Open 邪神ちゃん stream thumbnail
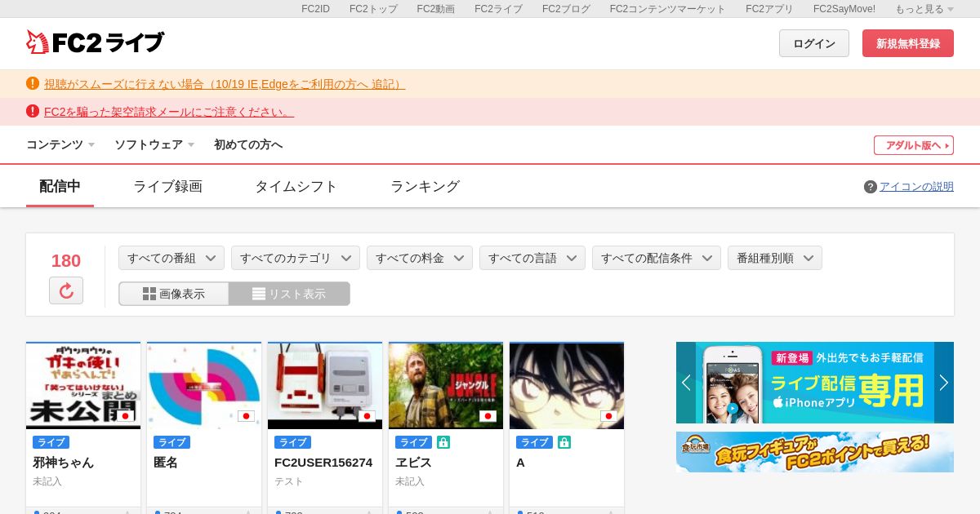 83,386
